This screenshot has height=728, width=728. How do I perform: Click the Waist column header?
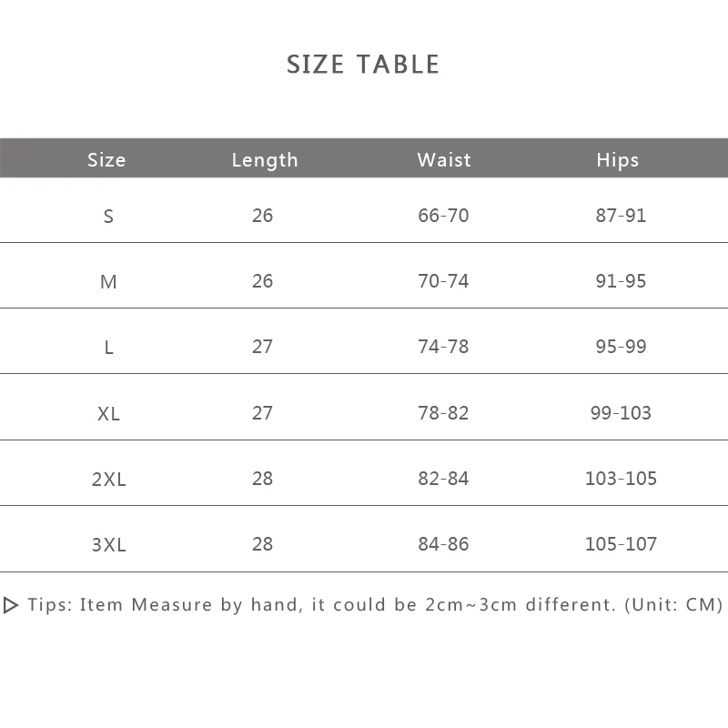coord(444,160)
